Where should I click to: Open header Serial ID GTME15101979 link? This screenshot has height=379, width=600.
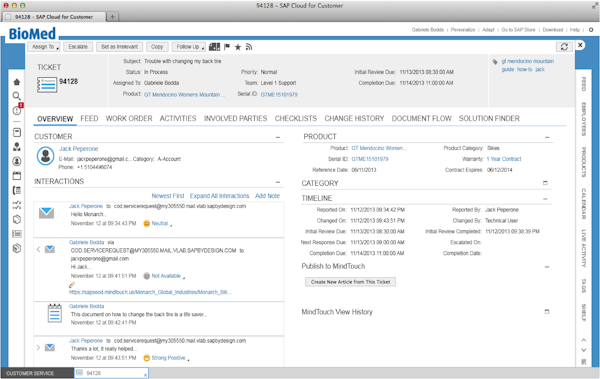tap(279, 95)
